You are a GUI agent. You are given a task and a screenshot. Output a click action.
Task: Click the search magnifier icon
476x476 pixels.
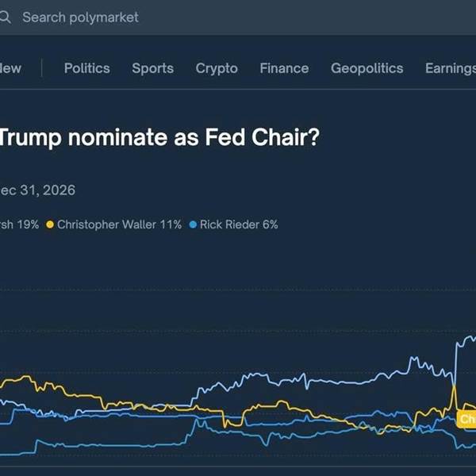coord(4,17)
